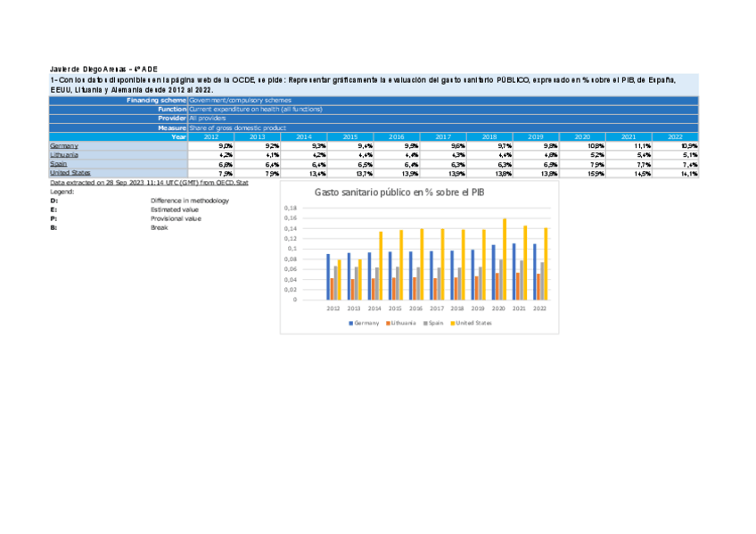Select the 2022 year column header
The height and width of the screenshot is (534, 756).
click(676, 136)
